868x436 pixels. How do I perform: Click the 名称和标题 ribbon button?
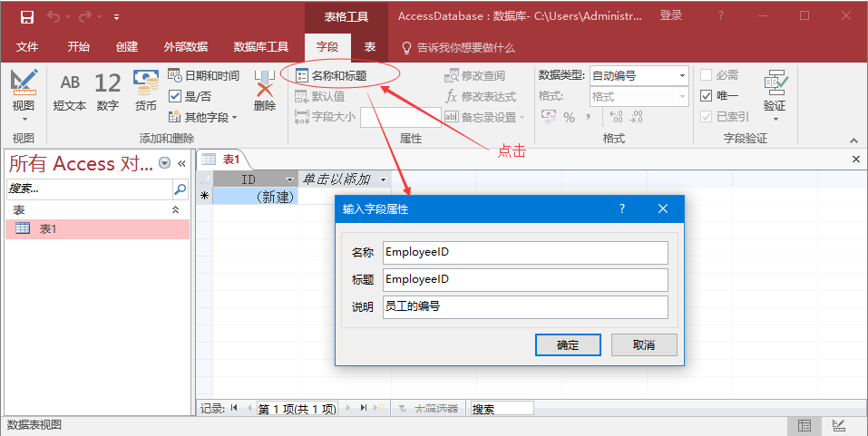tap(332, 76)
